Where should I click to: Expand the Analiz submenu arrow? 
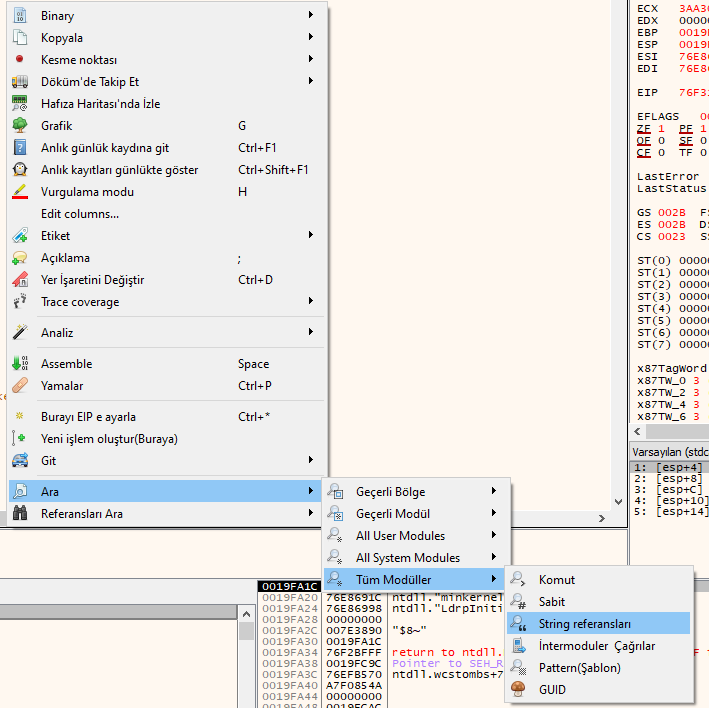click(311, 332)
